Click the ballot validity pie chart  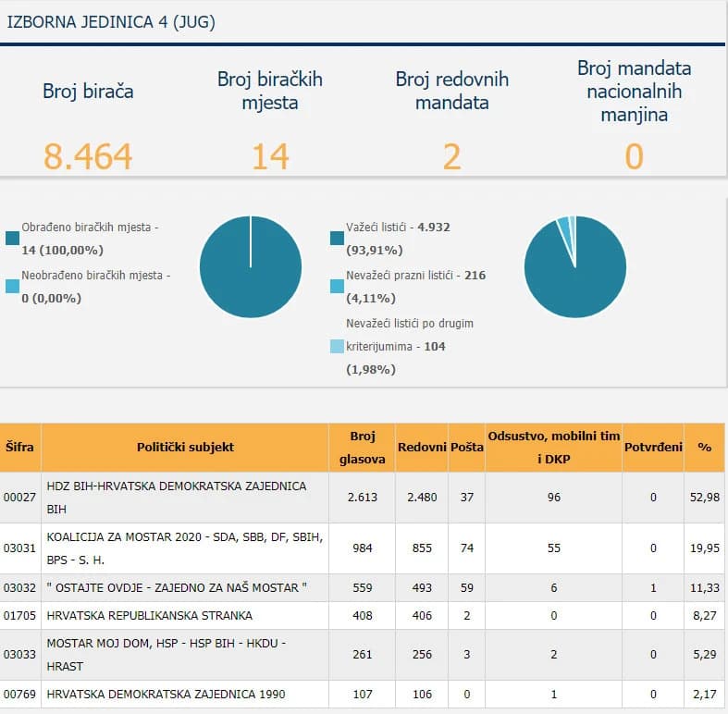click(574, 266)
